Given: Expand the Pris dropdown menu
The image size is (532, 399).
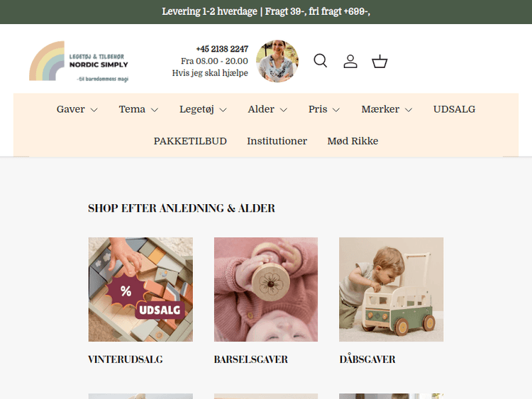Looking at the screenshot, I should click(324, 109).
